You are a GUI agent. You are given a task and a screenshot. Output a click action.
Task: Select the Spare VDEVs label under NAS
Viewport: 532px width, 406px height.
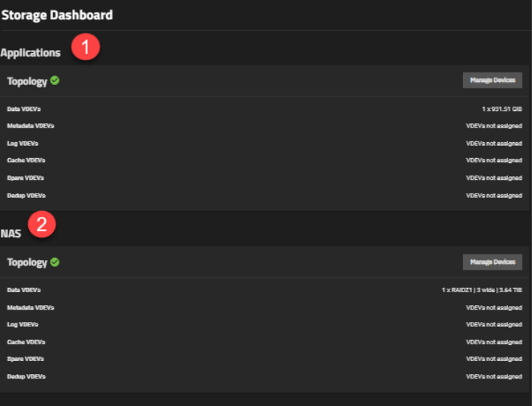25,360
